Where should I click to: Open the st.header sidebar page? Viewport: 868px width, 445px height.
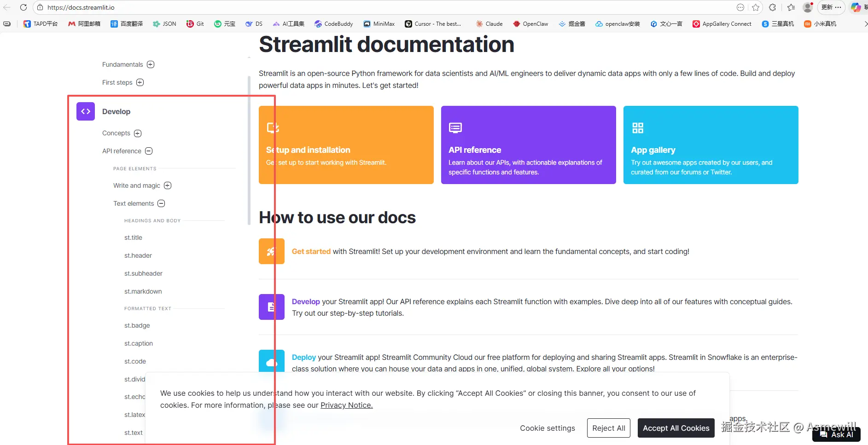(x=138, y=255)
